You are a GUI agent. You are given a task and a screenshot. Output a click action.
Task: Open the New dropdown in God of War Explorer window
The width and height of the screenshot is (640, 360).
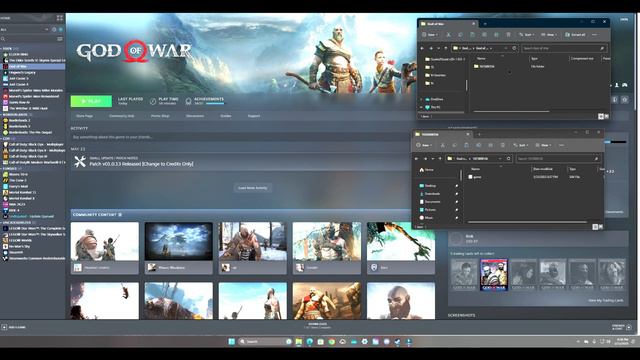coord(429,35)
